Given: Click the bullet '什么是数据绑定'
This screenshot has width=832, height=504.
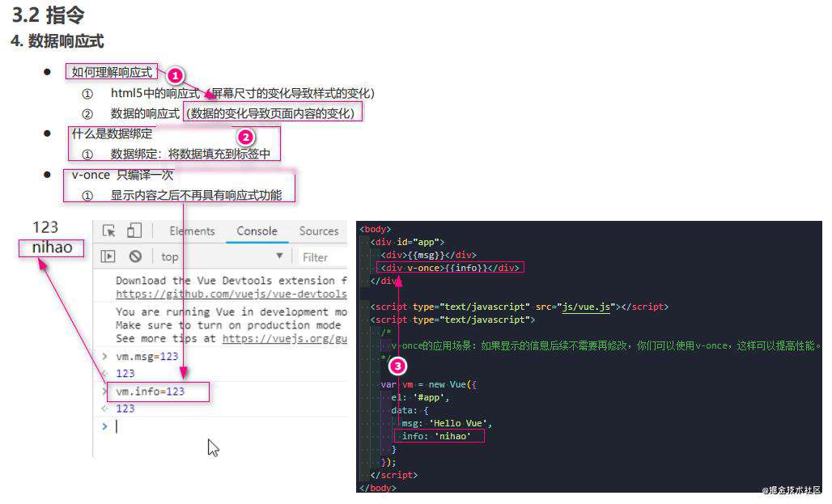Looking at the screenshot, I should [x=112, y=133].
